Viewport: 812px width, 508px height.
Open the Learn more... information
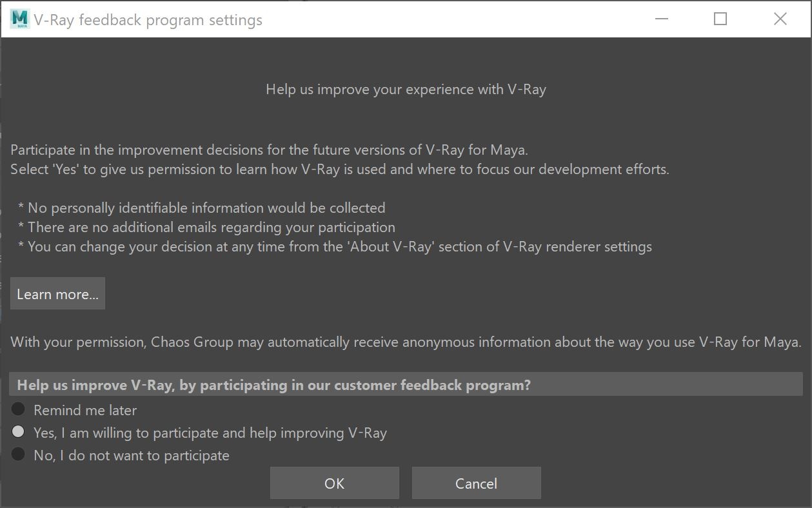[x=57, y=294]
